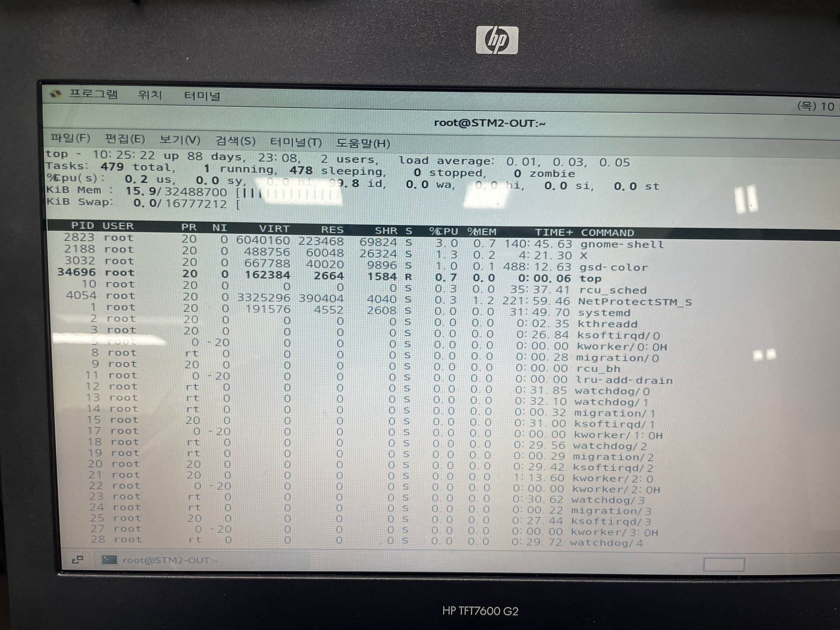
Task: Click the show-desktop icon in bottom panel
Action: tap(77, 560)
